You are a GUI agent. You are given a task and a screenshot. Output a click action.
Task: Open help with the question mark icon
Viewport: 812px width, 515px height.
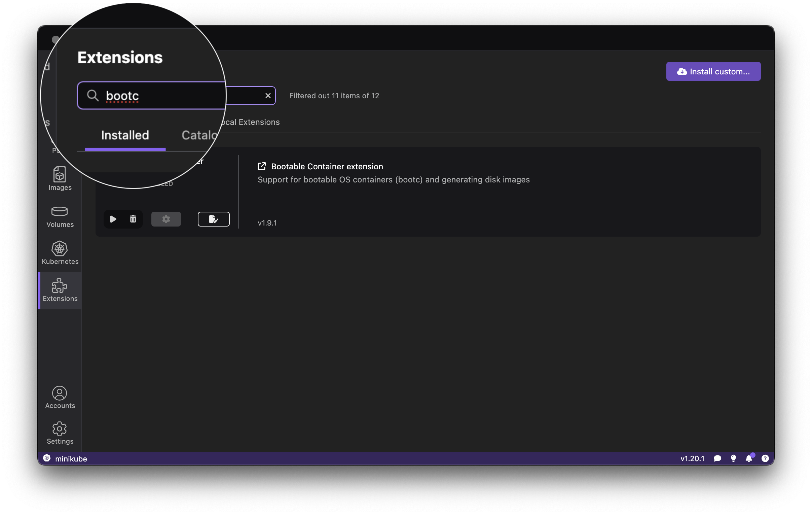pos(765,458)
